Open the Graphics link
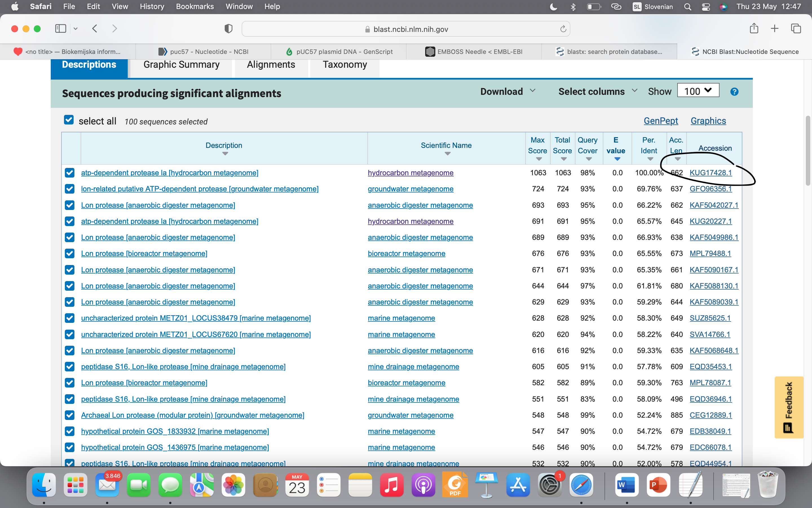The width and height of the screenshot is (812, 508). [708, 121]
